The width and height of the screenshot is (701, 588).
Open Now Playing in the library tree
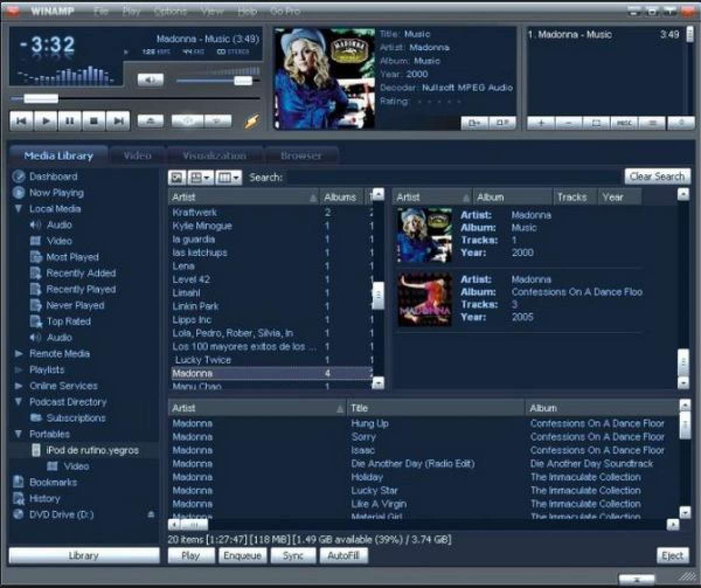57,192
